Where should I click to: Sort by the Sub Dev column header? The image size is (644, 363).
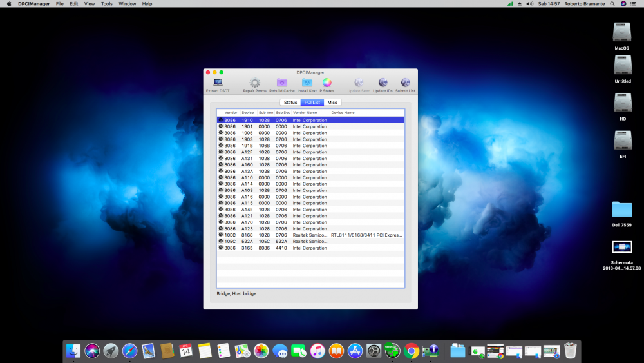[283, 113]
